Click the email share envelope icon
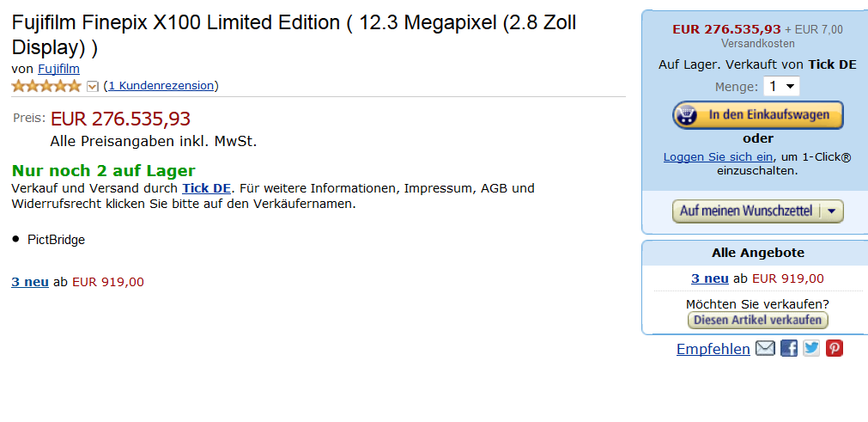Image resolution: width=868 pixels, height=422 pixels. [x=765, y=349]
